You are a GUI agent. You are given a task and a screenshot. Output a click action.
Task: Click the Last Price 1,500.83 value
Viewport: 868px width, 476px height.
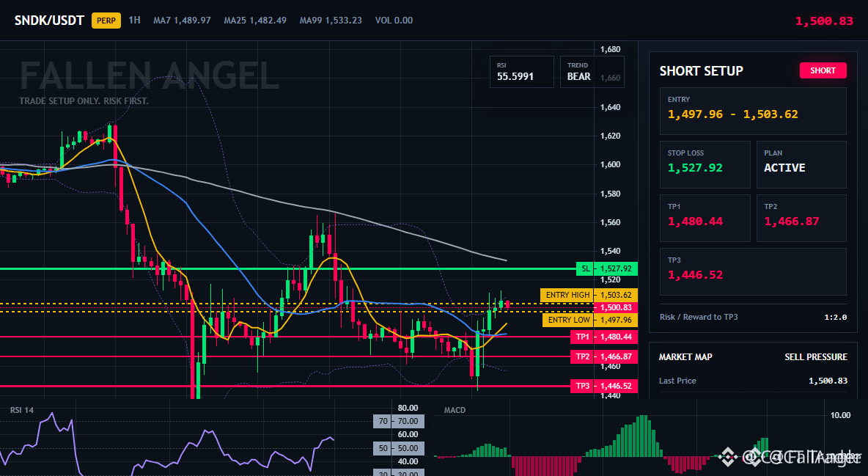(x=828, y=381)
